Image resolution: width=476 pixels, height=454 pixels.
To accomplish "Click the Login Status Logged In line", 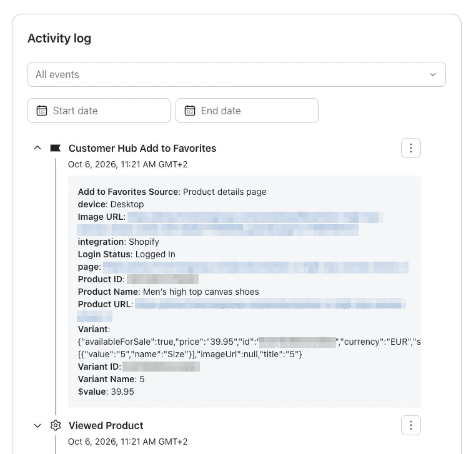I will tap(127, 254).
